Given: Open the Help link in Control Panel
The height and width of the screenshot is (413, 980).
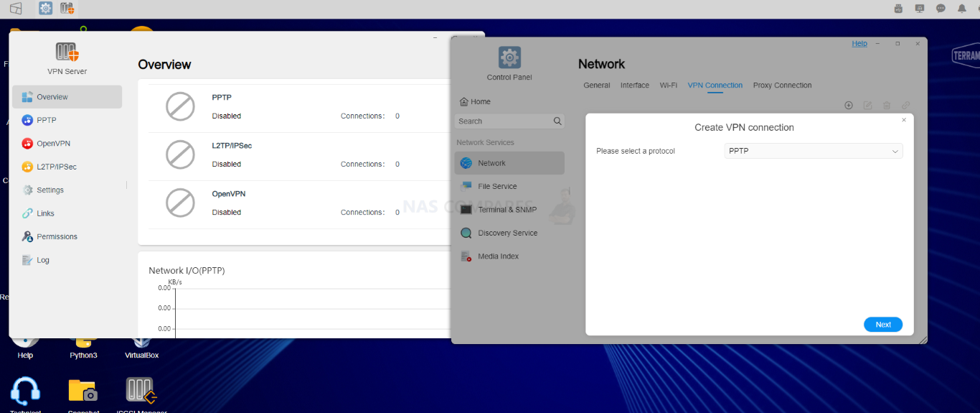Looking at the screenshot, I should coord(859,44).
